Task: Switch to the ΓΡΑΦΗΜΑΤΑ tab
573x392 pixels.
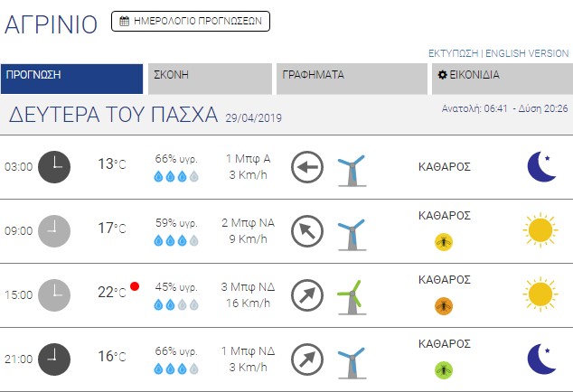Action: coord(351,79)
